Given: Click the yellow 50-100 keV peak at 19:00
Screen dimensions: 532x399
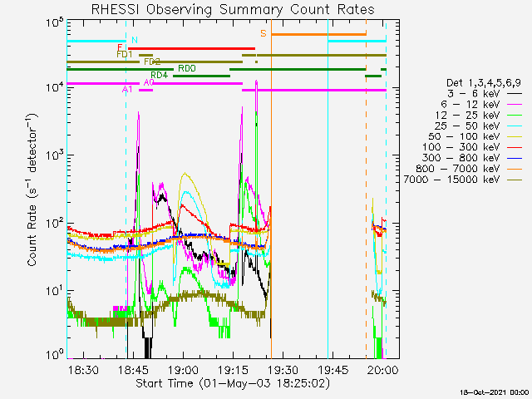Looking at the screenshot, I should pos(185,174).
